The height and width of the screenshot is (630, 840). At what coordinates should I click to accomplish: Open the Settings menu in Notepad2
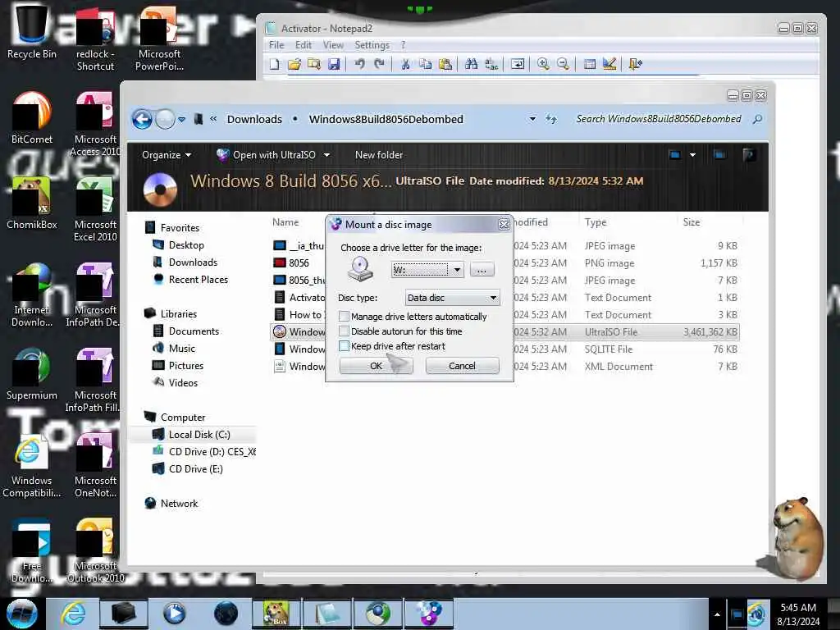point(372,45)
